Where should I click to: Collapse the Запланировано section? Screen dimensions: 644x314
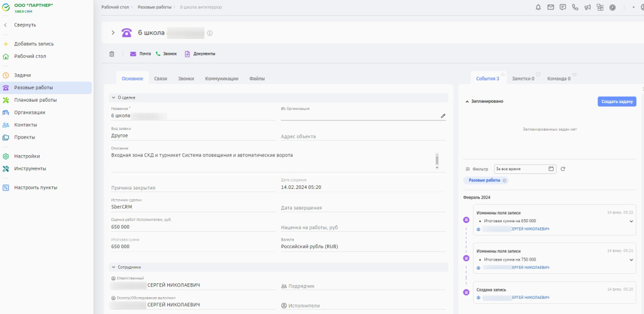(x=467, y=101)
